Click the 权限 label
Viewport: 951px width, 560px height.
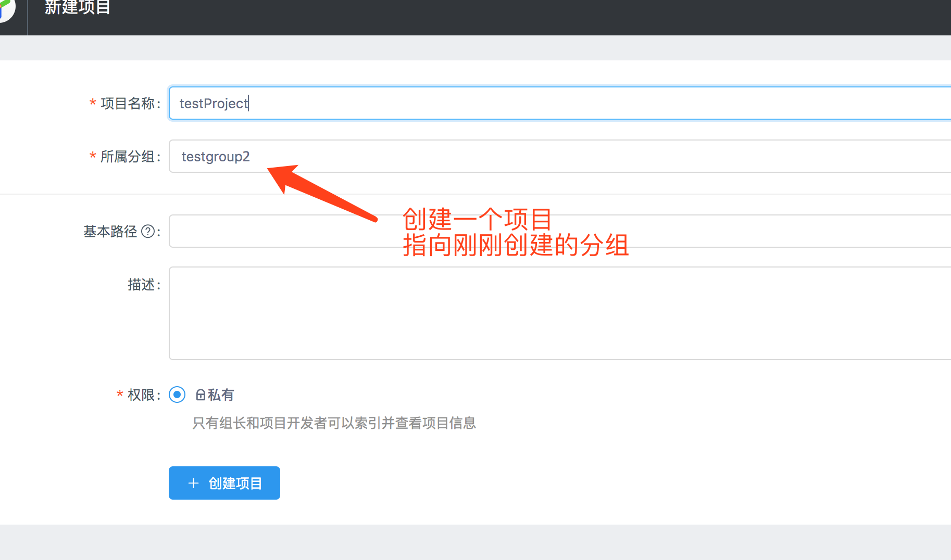coord(141,395)
